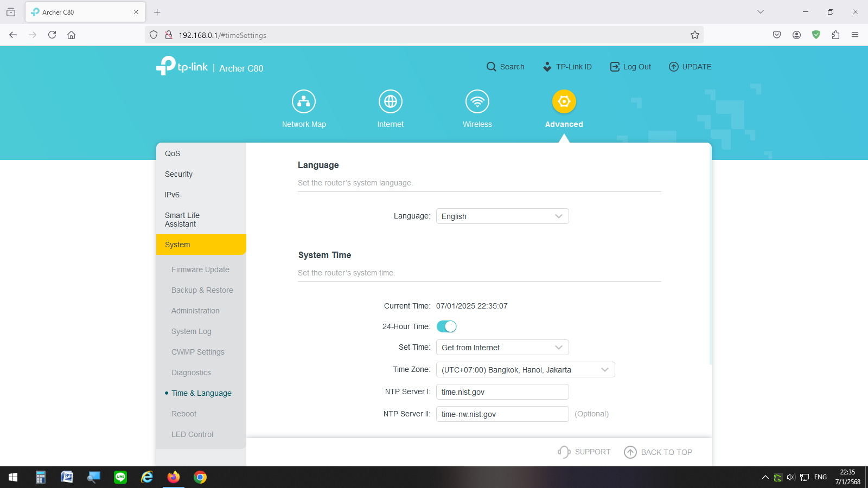Click Log Out button
This screenshot has height=488, width=868.
click(x=631, y=67)
